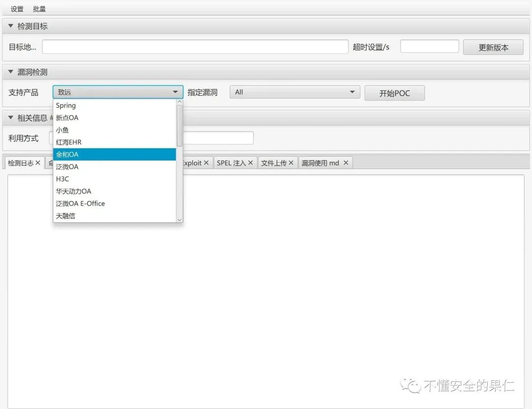Select 泛微OA E-Office option
Viewport: 532px width, 409px height.
tap(115, 204)
